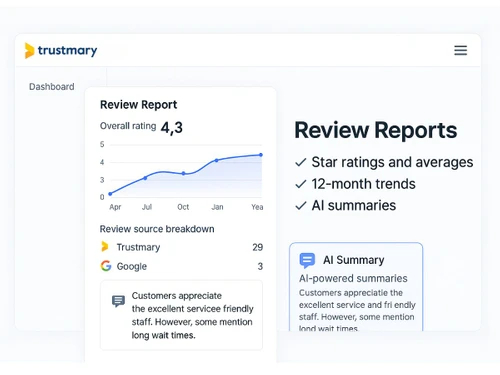Click the Oct axis label

(x=183, y=207)
